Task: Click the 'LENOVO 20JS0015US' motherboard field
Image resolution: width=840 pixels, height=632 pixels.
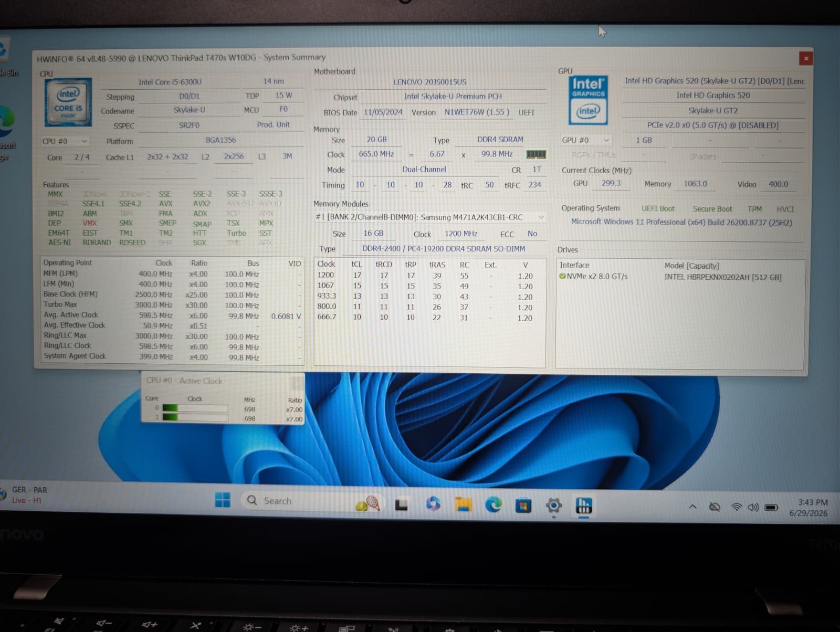Action: tap(429, 82)
